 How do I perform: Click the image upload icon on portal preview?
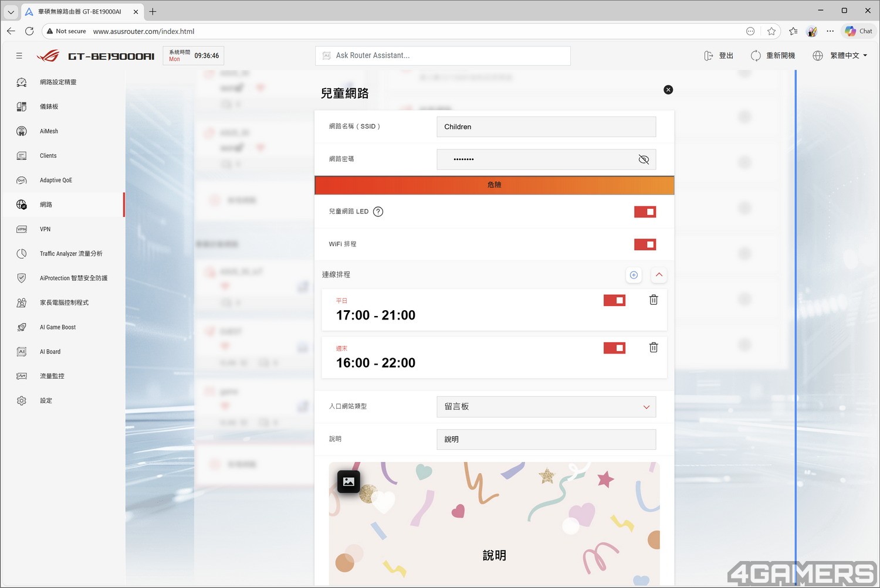pyautogui.click(x=348, y=482)
